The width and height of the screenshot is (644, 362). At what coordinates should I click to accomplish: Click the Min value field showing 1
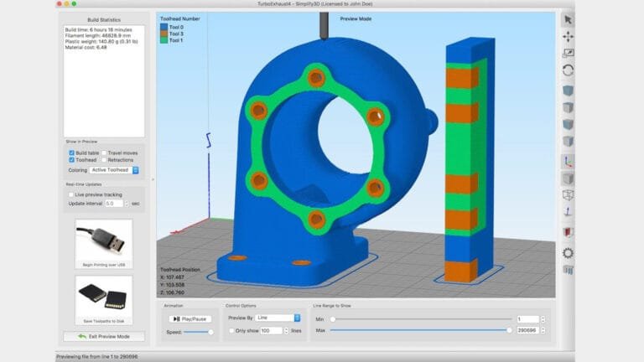[x=527, y=319]
